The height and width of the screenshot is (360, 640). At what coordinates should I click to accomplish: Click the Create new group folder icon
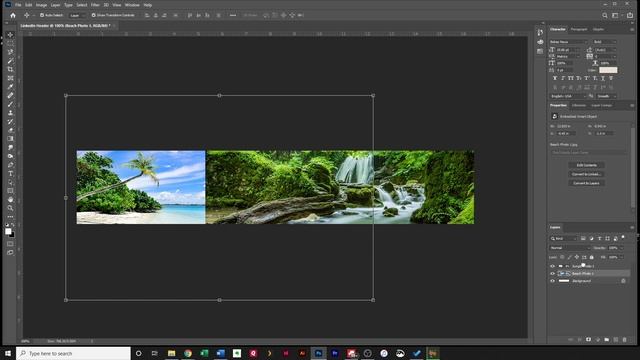(607, 340)
